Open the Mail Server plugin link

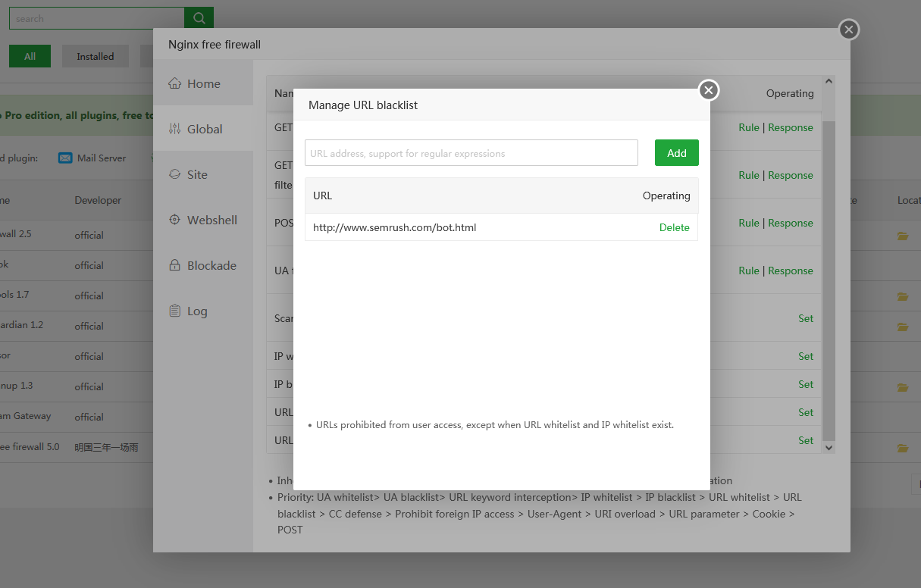click(x=102, y=158)
